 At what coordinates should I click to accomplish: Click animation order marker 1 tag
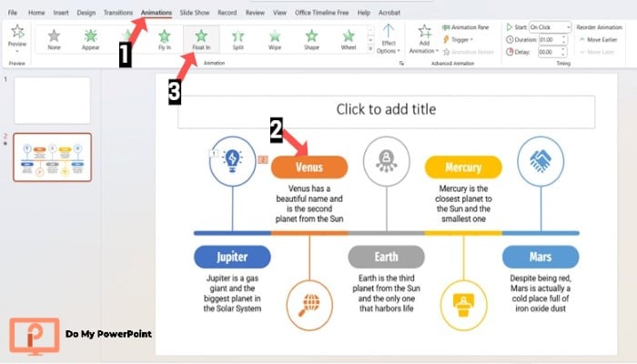[x=214, y=153]
